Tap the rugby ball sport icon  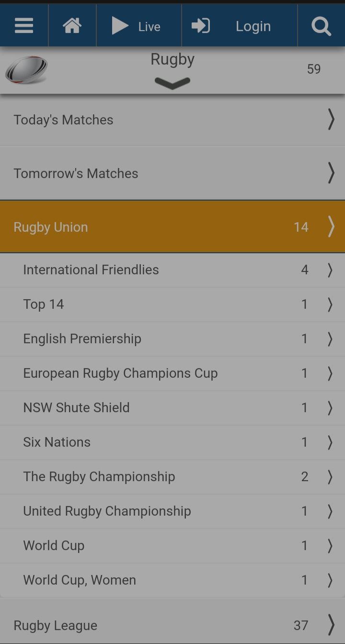26,70
